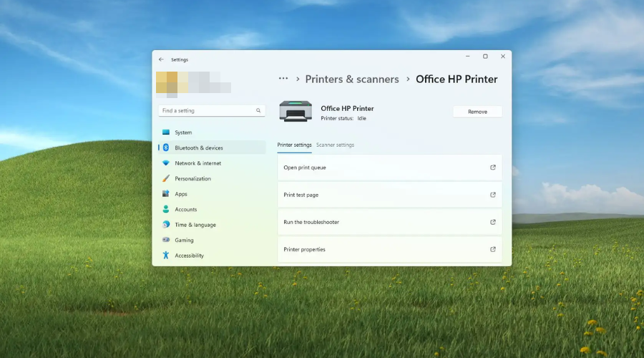Screen dimensions: 644x358
Task: Click the Personalization brush icon
Action: point(166,178)
